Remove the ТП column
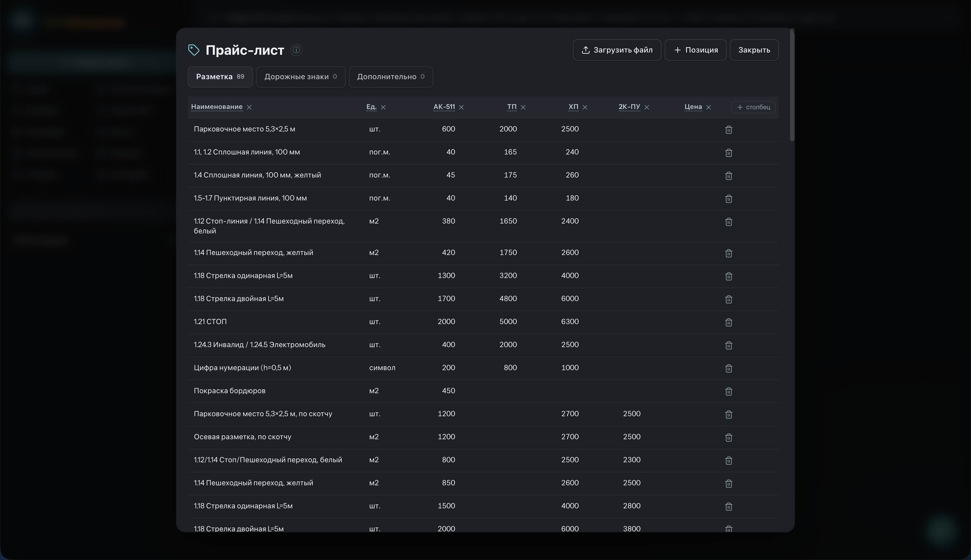 tap(523, 107)
